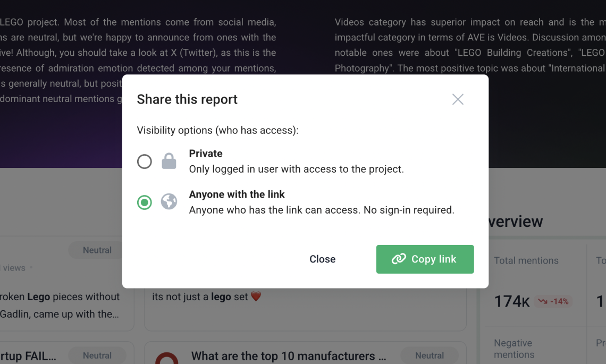Click the Anyone with the link label
This screenshot has height=364, width=606.
tap(237, 194)
